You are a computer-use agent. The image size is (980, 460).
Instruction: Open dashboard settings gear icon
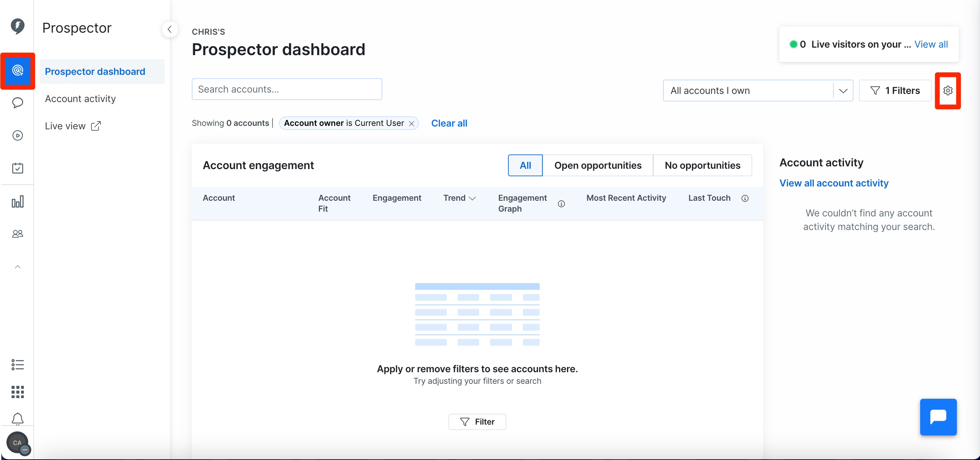point(948,91)
